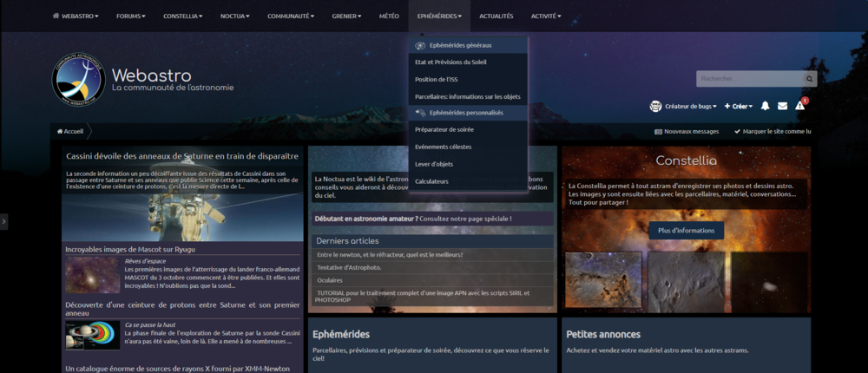
Task: Click the Accueil home breadcrumb
Action: tap(70, 132)
